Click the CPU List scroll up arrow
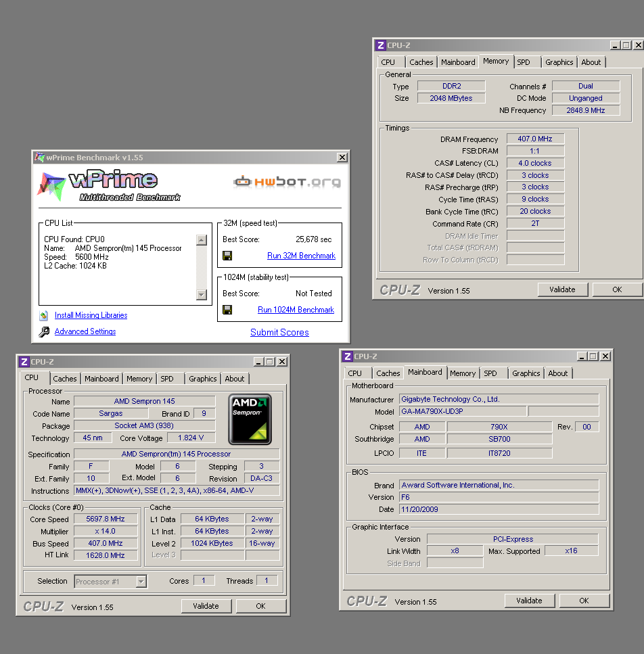644x654 pixels. [202, 240]
